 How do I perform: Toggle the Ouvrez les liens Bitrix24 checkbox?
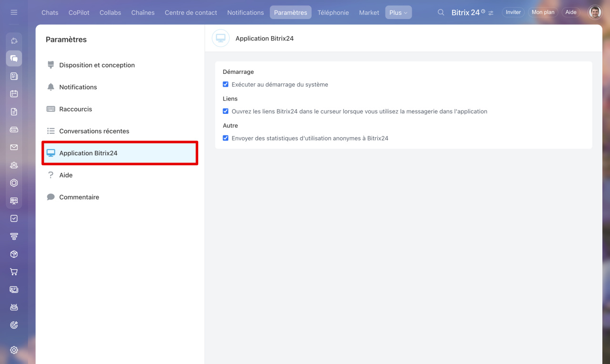[226, 111]
